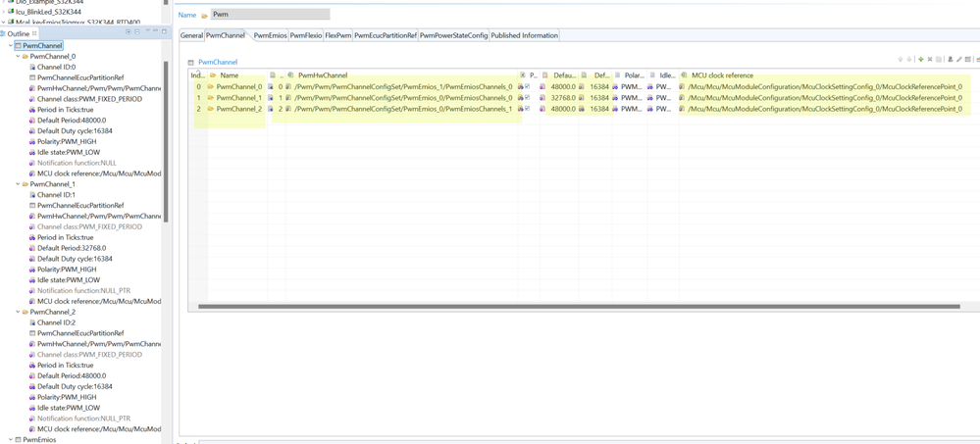Open the FlexPwm tab

(338, 35)
